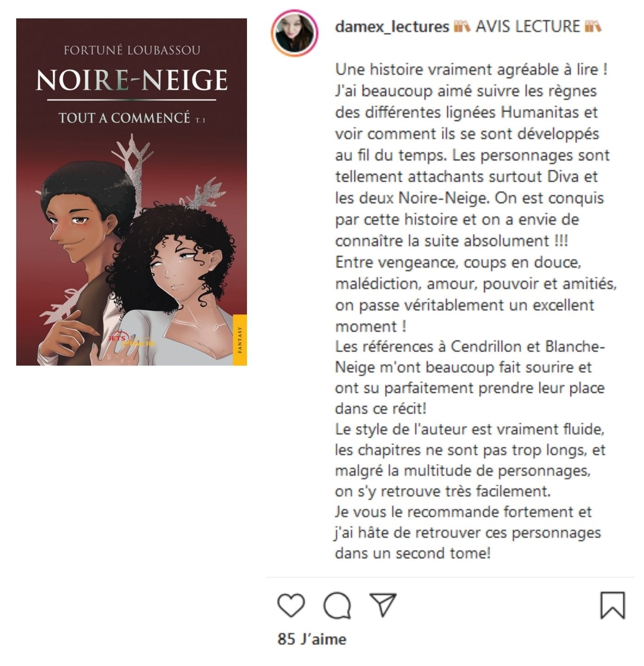Click the NOIRE-NEIGE title on cover
This screenshot has width=644, height=666.
pyautogui.click(x=132, y=80)
